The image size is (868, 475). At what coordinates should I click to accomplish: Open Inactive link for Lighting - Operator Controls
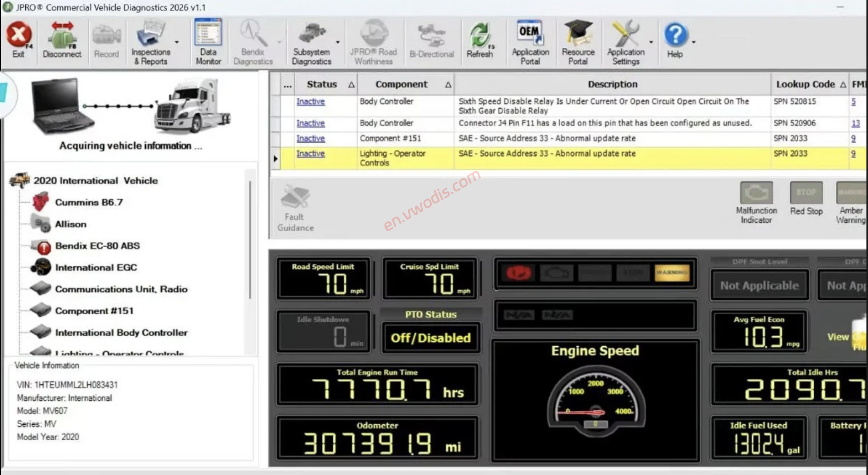tap(311, 154)
